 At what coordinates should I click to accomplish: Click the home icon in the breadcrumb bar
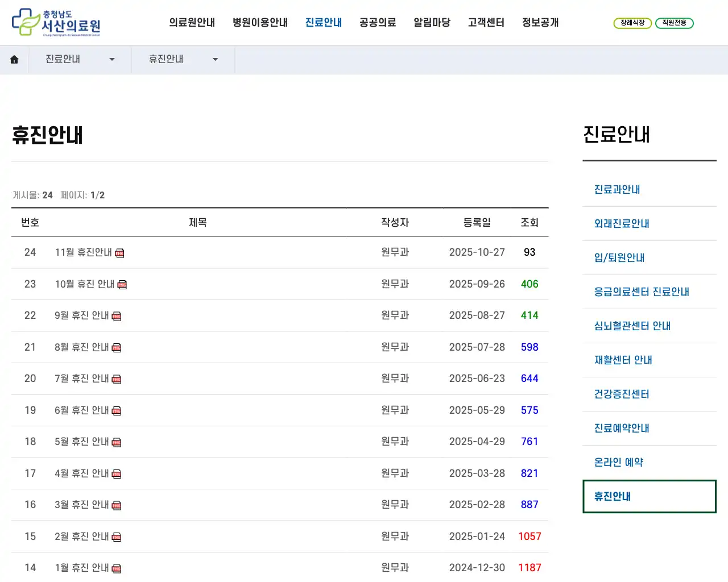pyautogui.click(x=14, y=59)
